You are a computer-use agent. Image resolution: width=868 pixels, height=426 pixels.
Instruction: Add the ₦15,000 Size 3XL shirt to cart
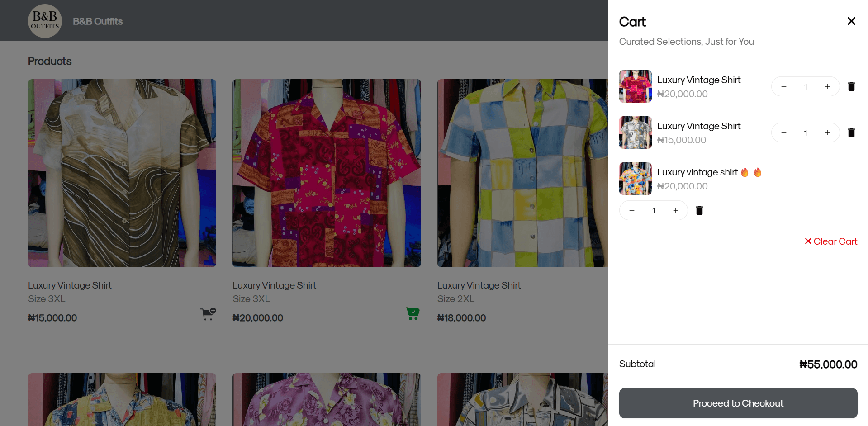click(208, 314)
